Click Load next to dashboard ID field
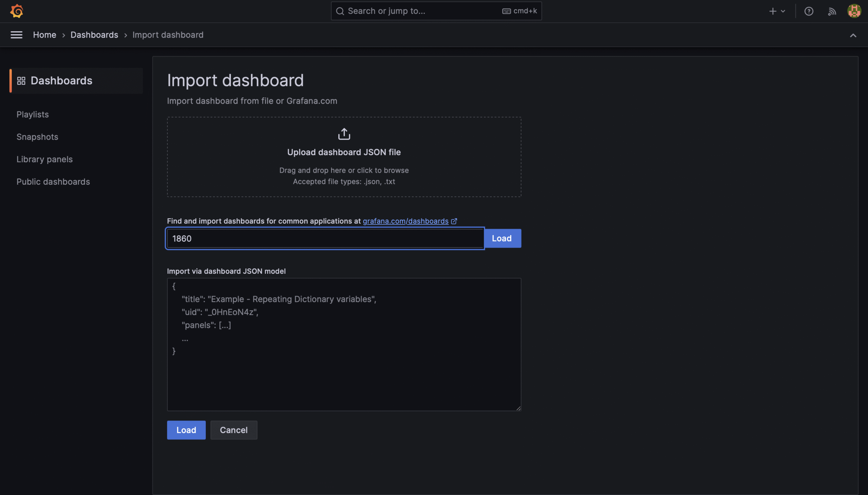This screenshot has height=495, width=868. click(502, 238)
